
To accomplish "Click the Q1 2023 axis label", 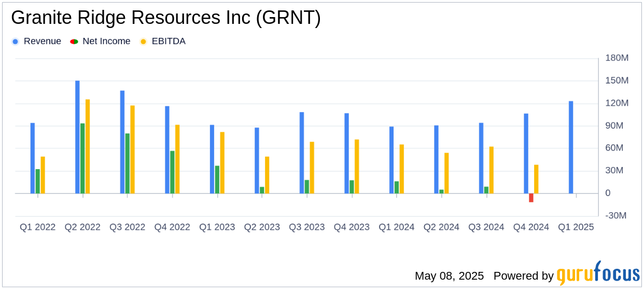I will coord(217,227).
